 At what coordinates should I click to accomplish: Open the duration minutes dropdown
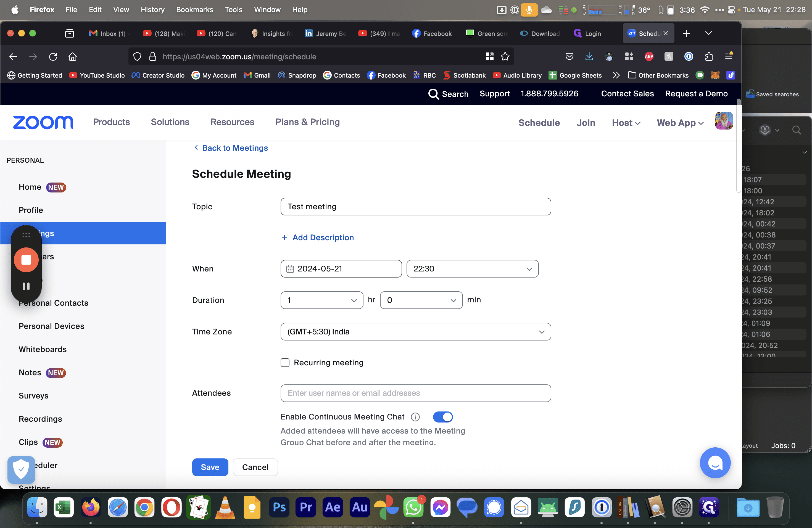click(421, 300)
